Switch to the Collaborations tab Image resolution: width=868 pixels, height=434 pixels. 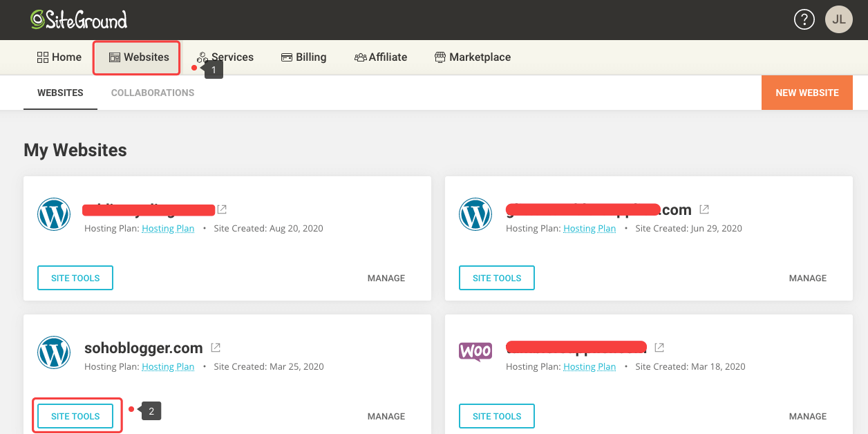tap(152, 93)
